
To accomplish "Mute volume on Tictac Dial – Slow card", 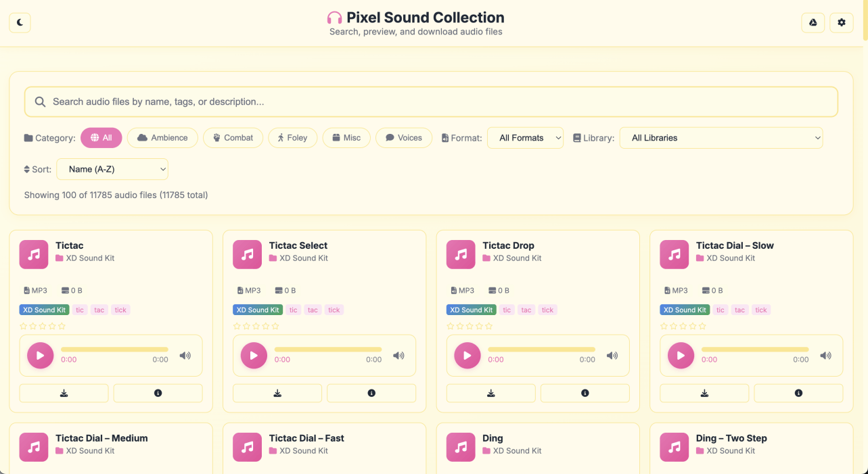I will [825, 356].
